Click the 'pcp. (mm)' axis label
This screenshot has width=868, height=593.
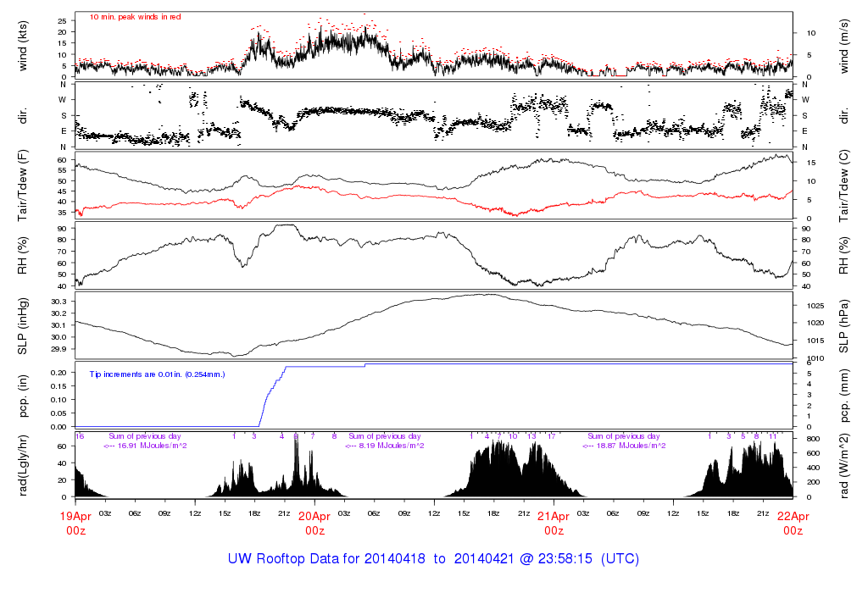pyautogui.click(x=843, y=396)
